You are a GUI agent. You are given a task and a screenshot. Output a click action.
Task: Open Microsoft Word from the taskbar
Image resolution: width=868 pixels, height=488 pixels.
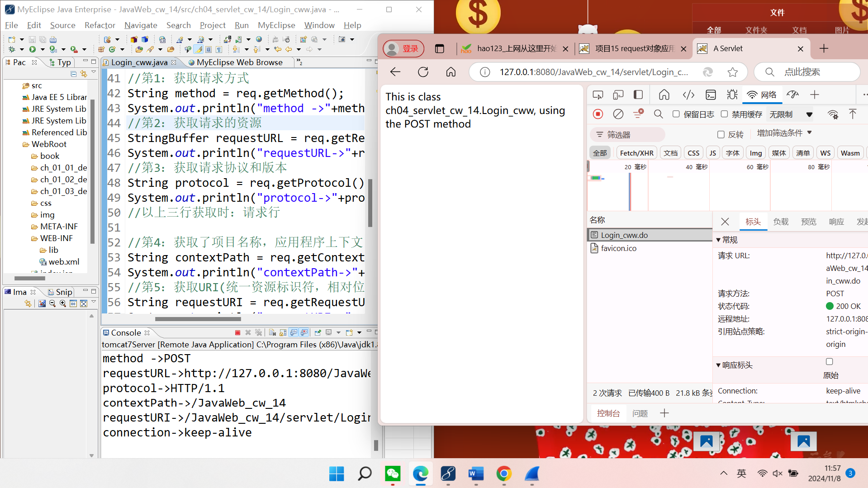coord(476,474)
